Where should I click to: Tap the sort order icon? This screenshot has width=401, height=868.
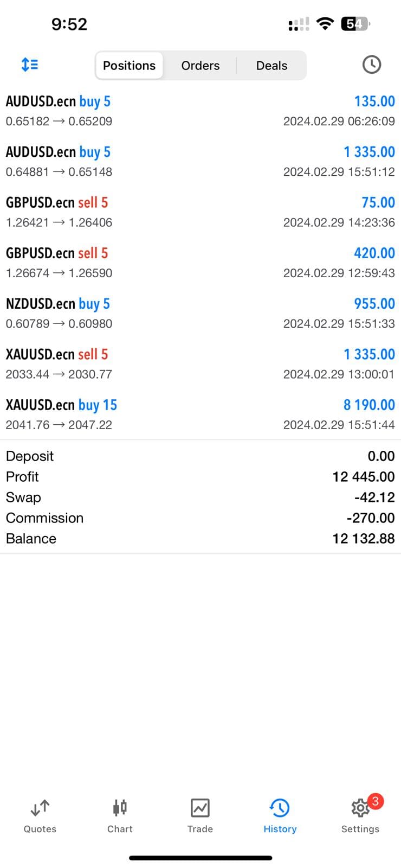pos(30,65)
